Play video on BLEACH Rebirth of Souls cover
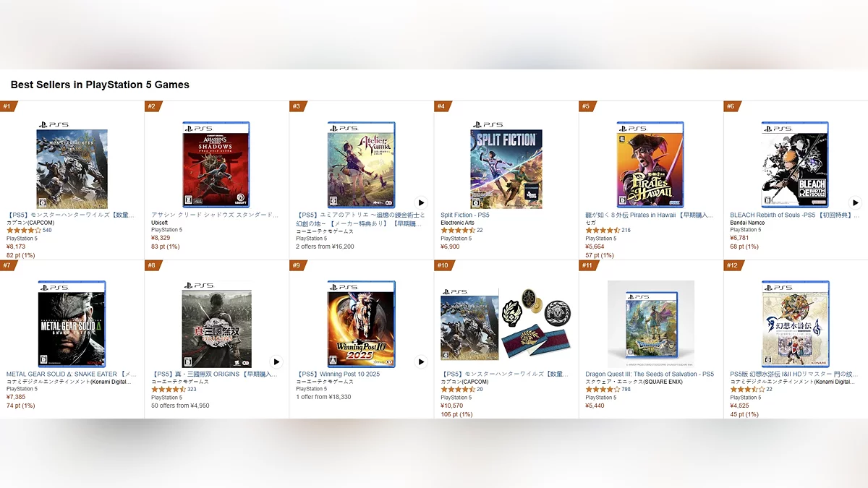The image size is (868, 488). point(855,202)
